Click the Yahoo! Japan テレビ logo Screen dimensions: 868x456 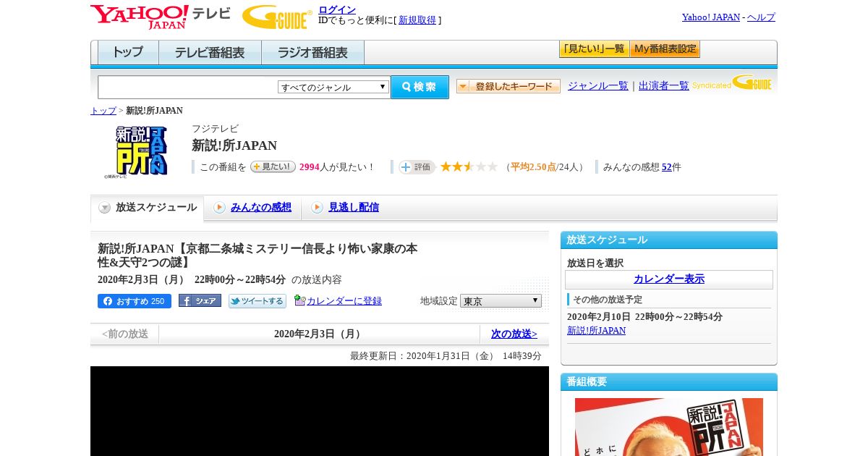160,17
